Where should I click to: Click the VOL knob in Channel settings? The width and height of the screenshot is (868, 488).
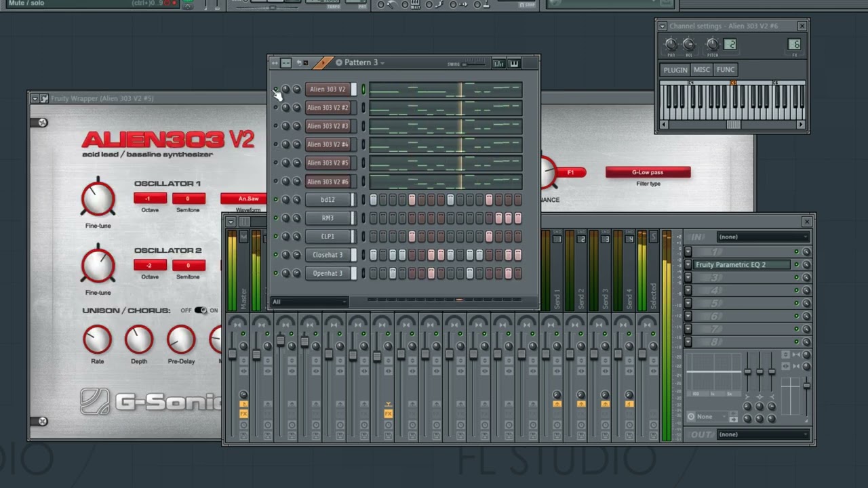[688, 45]
